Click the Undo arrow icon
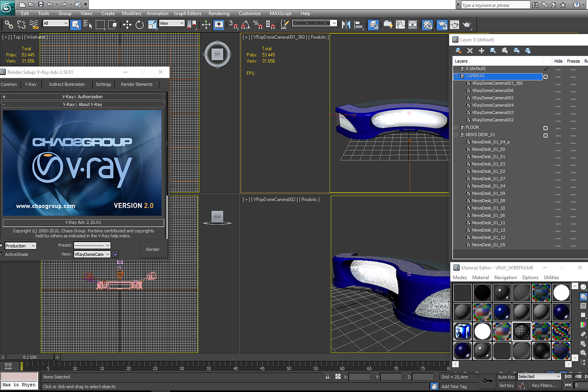588x392 pixels. (50, 4)
